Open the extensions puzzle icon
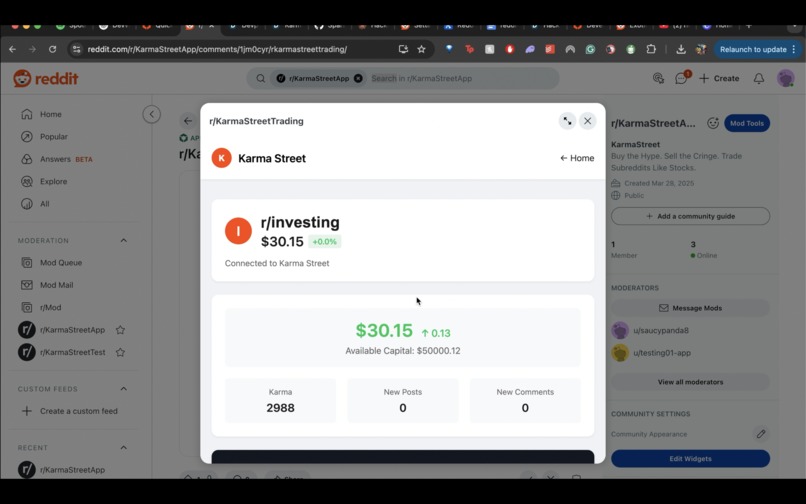The image size is (806, 504). pos(651,49)
